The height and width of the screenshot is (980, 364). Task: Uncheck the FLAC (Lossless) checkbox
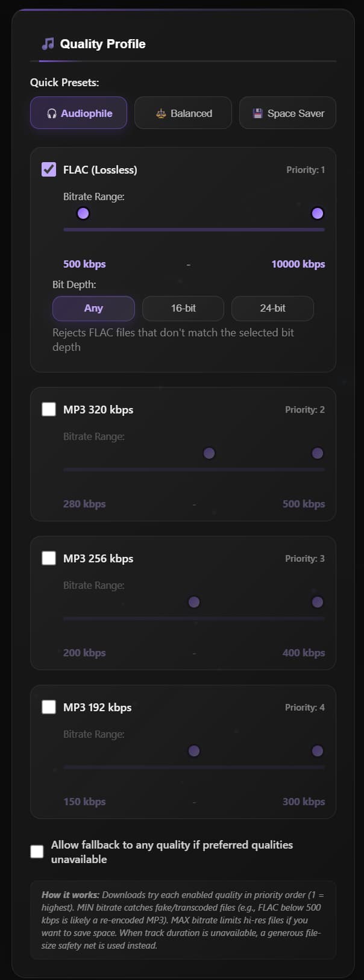pyautogui.click(x=49, y=169)
